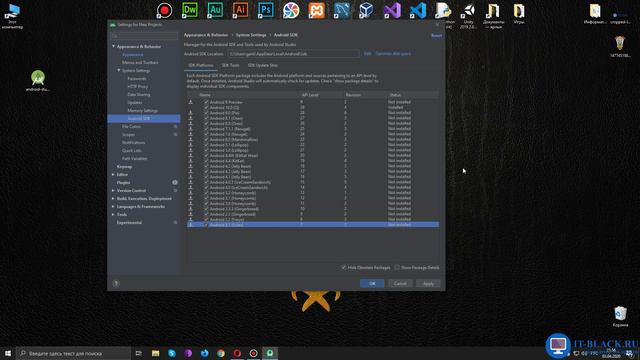Open the Windows Start menu
Image resolution: width=640 pixels, height=360 pixels.
coord(8,353)
